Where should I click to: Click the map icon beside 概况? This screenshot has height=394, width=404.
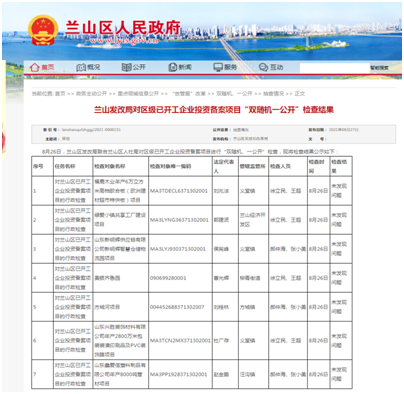[x=81, y=67]
